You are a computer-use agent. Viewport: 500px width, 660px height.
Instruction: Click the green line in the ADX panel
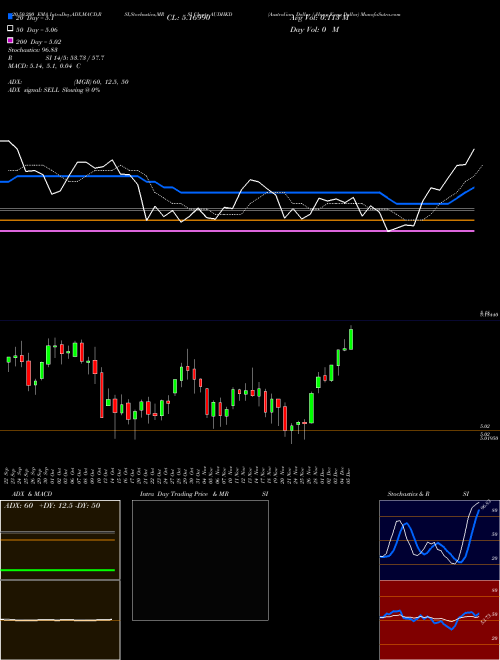click(58, 570)
